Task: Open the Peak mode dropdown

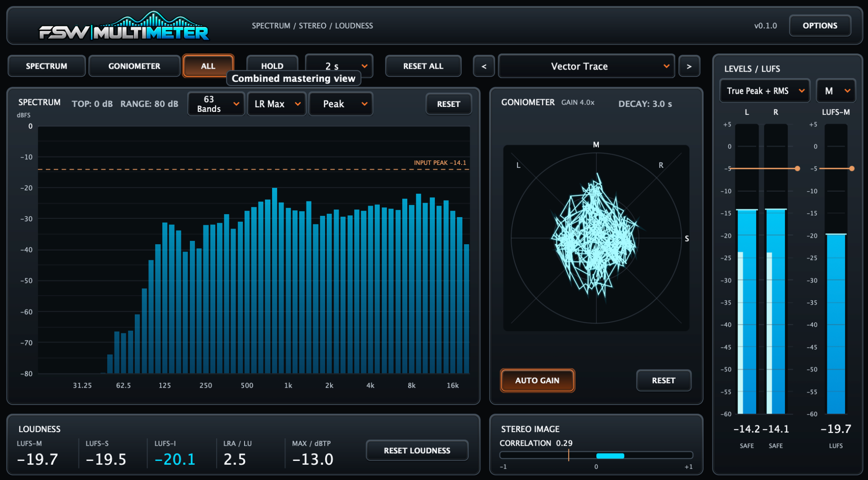Action: 341,104
